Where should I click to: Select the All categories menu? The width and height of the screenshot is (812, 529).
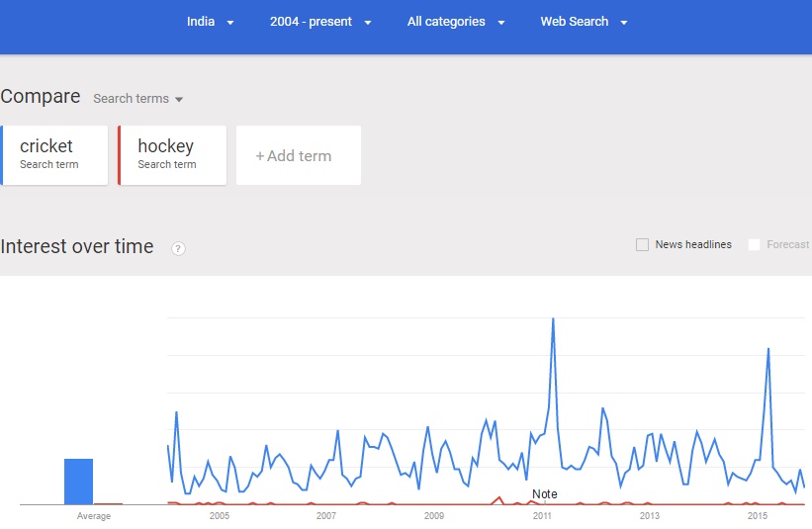pyautogui.click(x=456, y=22)
